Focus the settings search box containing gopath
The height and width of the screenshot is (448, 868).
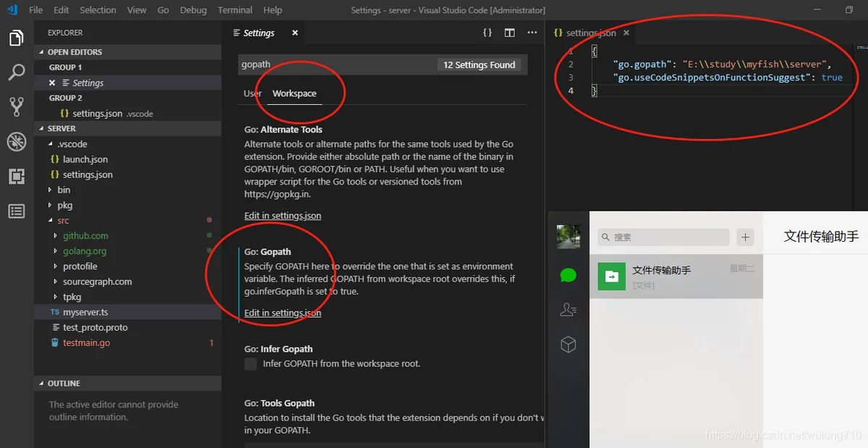click(383, 64)
